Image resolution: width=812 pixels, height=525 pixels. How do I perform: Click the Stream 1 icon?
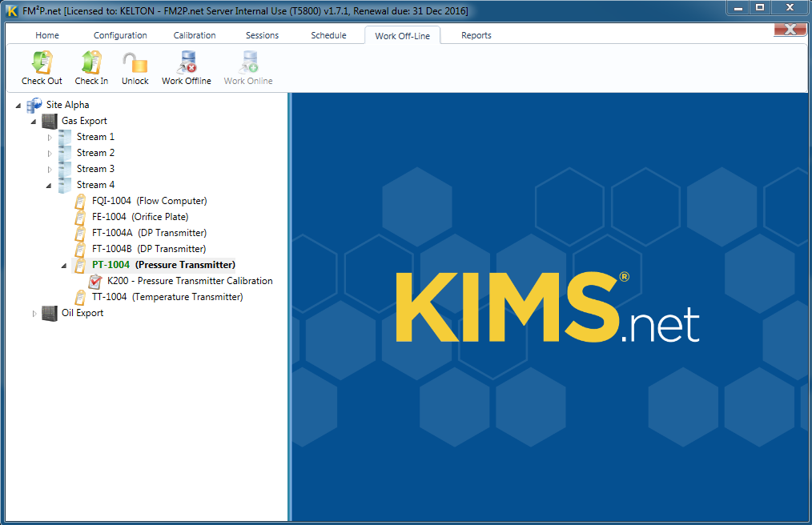point(65,137)
